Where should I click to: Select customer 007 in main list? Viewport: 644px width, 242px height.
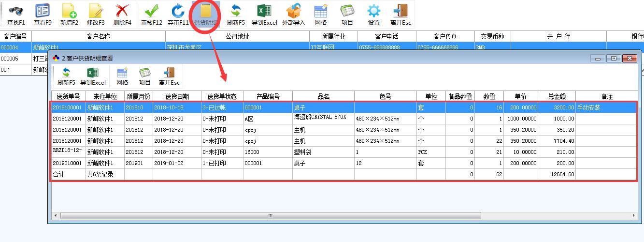(x=24, y=70)
